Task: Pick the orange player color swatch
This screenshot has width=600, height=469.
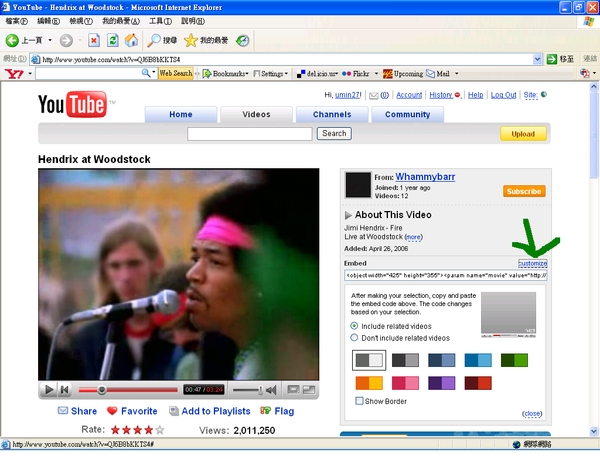Action: 369,383
